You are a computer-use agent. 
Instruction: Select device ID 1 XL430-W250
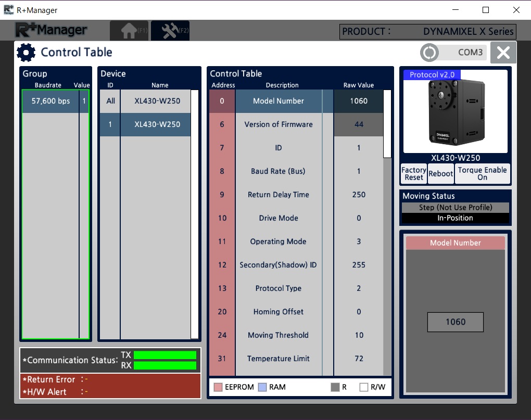tap(145, 124)
